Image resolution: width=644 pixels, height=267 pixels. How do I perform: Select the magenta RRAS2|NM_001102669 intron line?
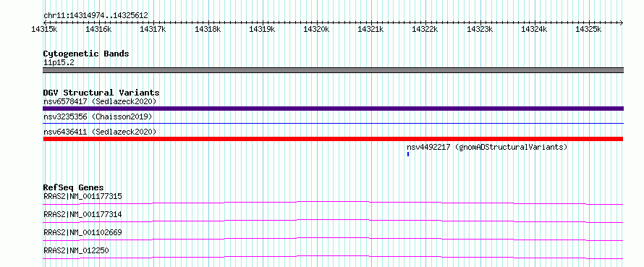coord(333,239)
